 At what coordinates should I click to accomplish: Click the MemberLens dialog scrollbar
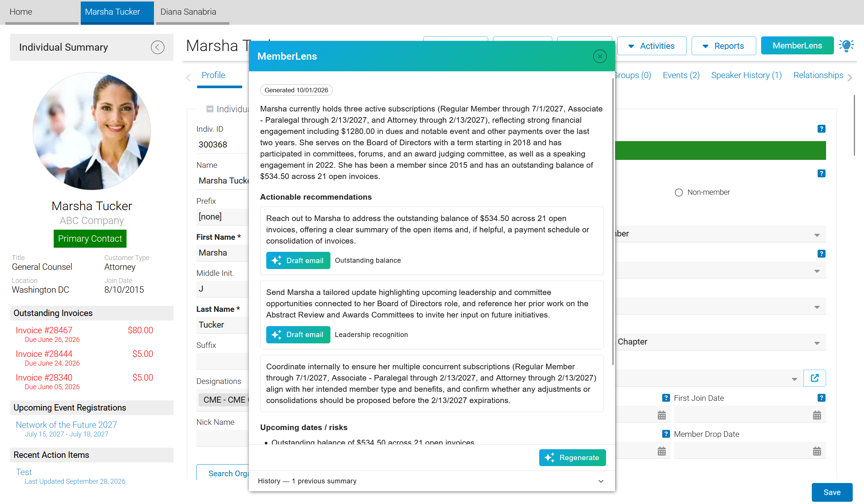point(613,221)
